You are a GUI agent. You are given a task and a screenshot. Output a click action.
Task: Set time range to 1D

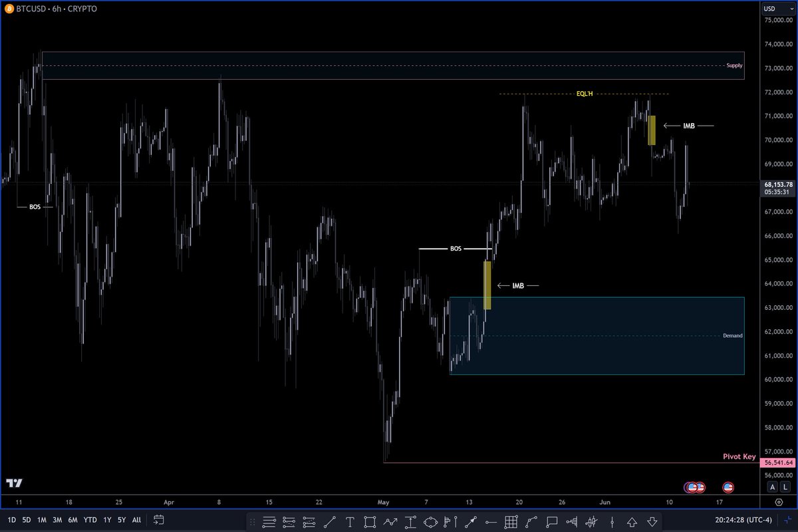[x=12, y=520]
